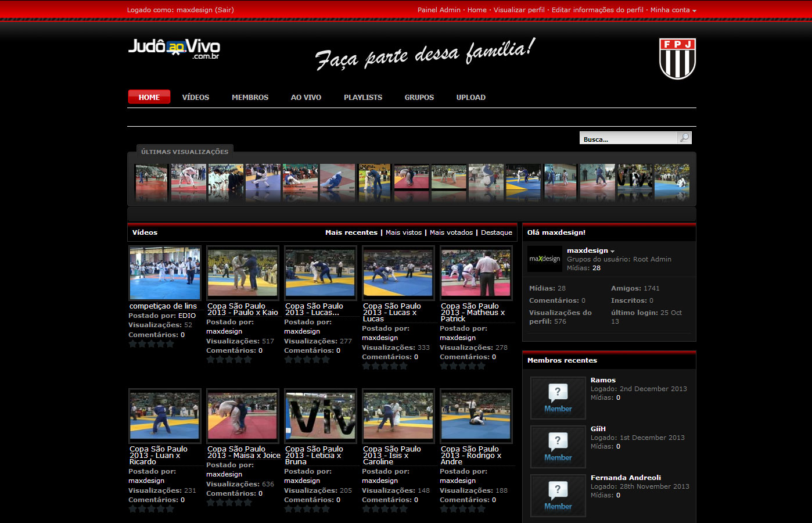Open GiiH member avatar icon

(558, 447)
